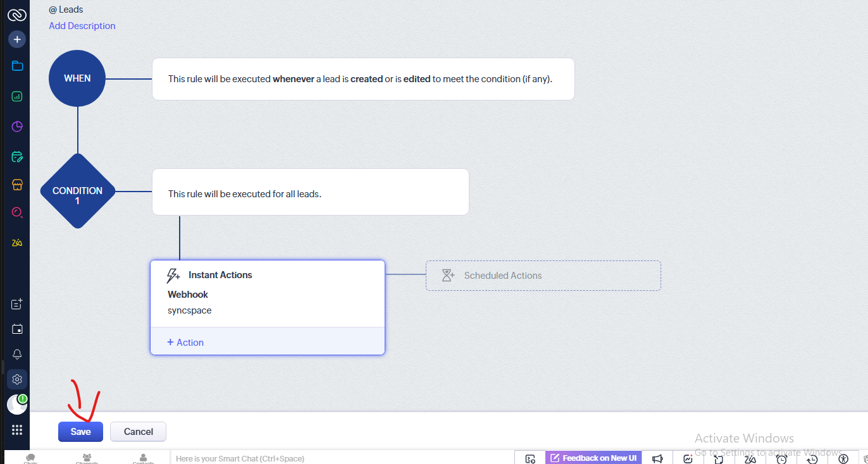
Task: Open the green bar chart reports icon
Action: pyautogui.click(x=17, y=97)
